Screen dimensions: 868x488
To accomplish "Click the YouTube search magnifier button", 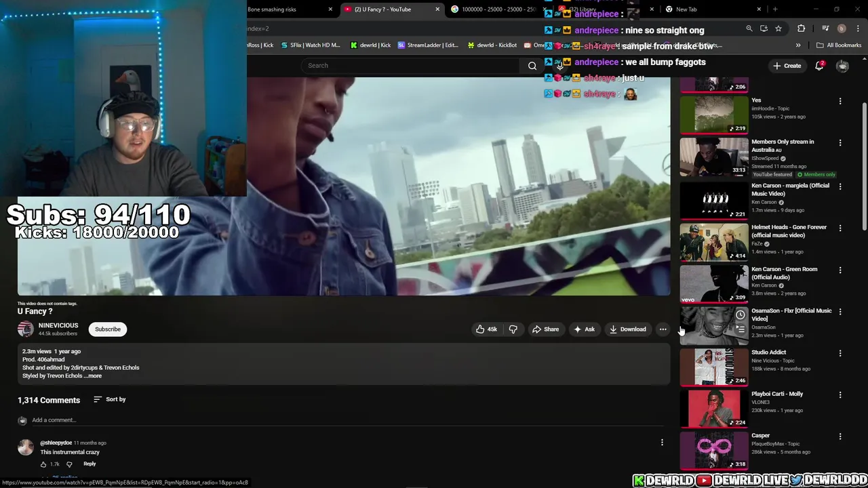I will click(532, 66).
